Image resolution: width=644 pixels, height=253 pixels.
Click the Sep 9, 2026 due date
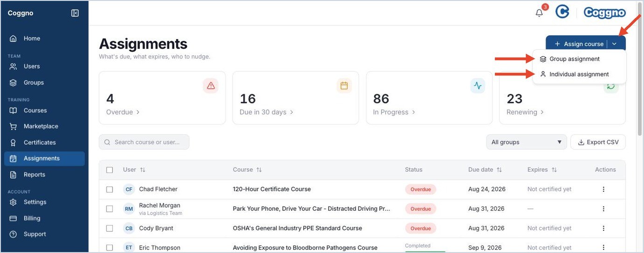[485, 248]
